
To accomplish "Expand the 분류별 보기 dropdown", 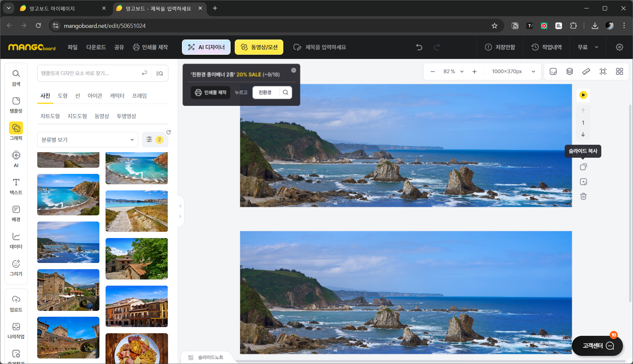I will (x=87, y=140).
